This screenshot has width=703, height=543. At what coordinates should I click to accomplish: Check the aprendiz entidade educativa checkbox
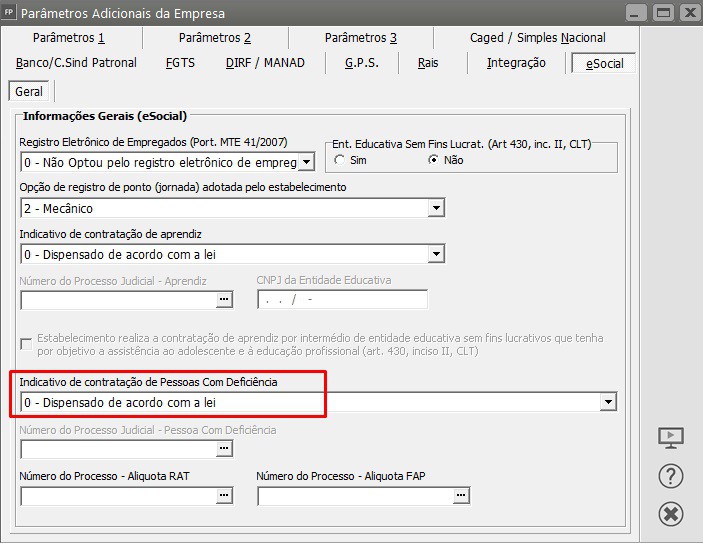point(26,344)
